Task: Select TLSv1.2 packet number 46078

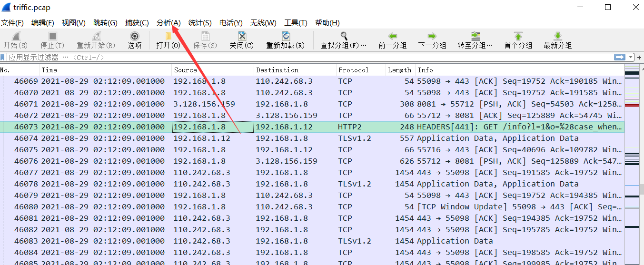Action: [x=312, y=184]
